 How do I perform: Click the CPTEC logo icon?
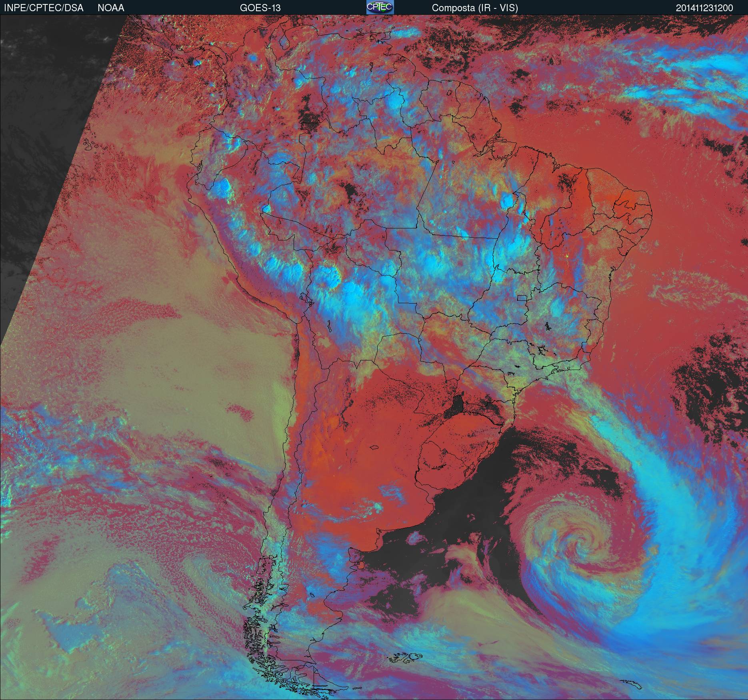click(380, 7)
